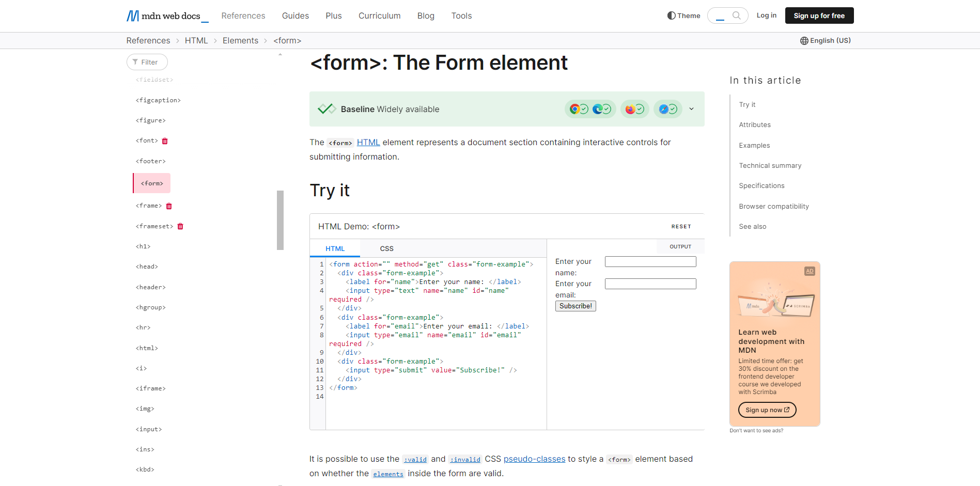The height and width of the screenshot is (486, 980).
Task: Click the globe language icon
Action: pos(804,41)
